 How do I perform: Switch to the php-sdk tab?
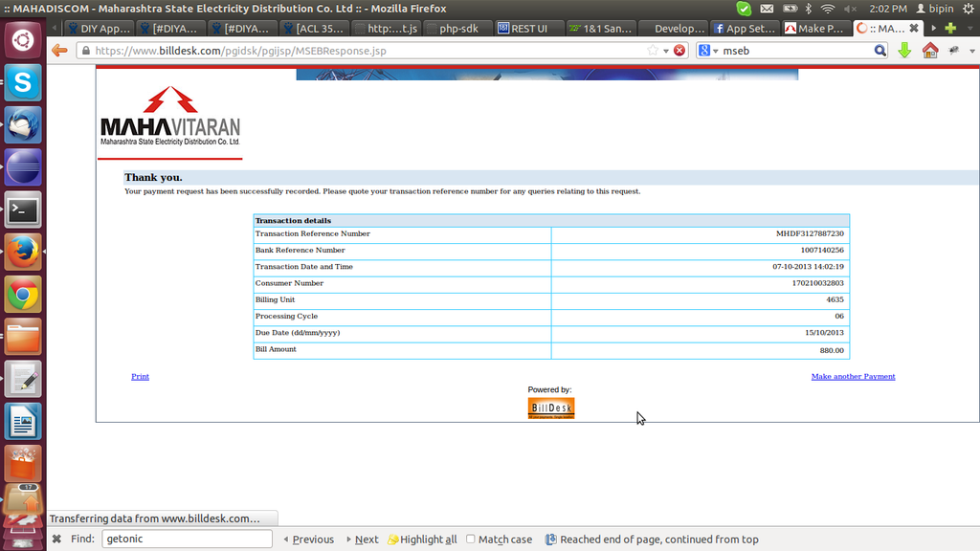[457, 29]
